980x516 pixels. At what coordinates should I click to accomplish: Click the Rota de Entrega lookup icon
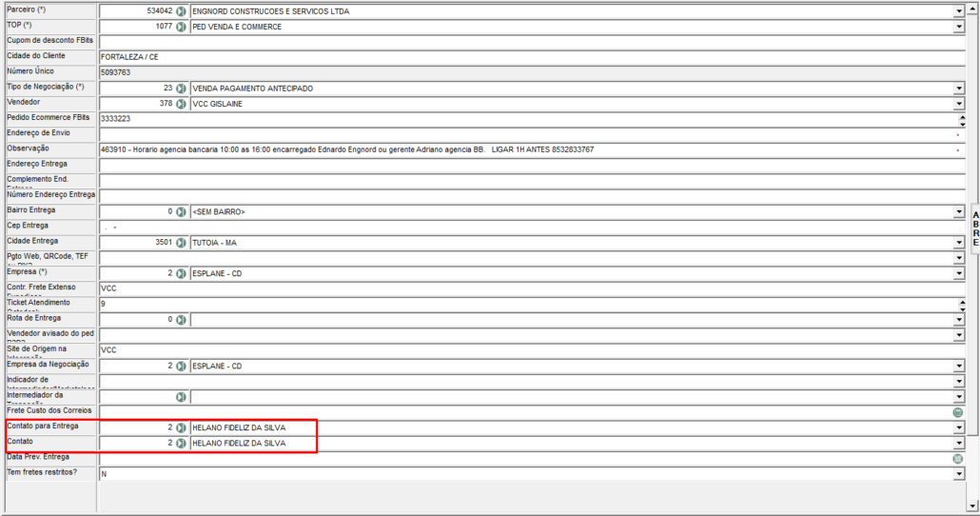point(181,319)
